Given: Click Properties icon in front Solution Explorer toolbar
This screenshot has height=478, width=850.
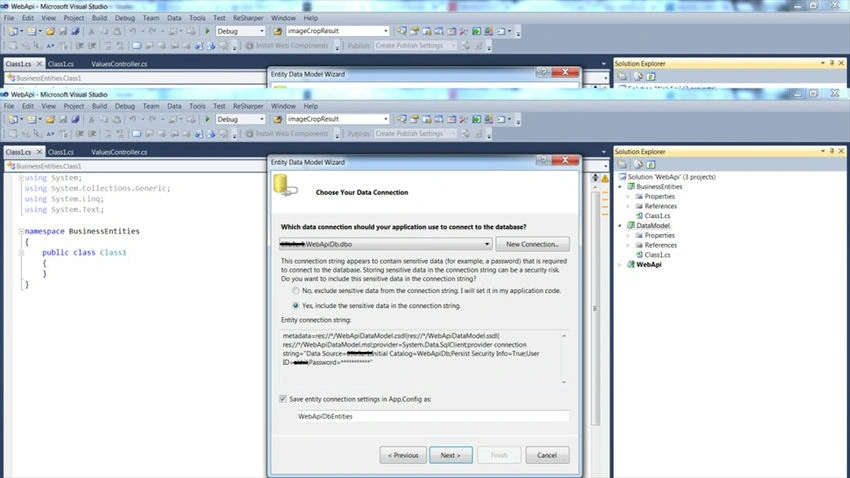Looking at the screenshot, I should pyautogui.click(x=622, y=164).
